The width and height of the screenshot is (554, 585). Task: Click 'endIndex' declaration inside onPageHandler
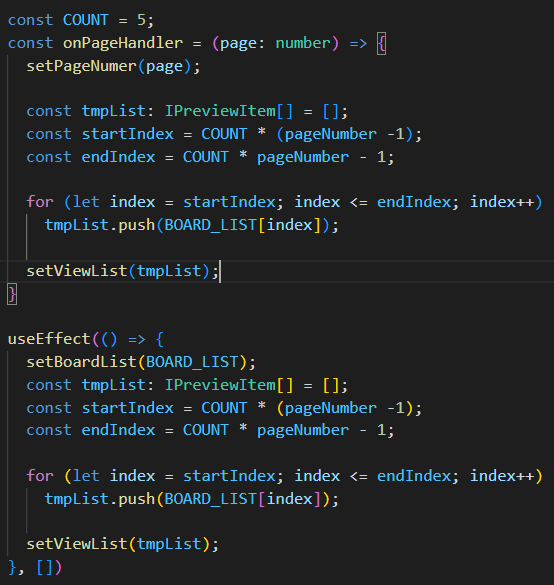[118, 157]
